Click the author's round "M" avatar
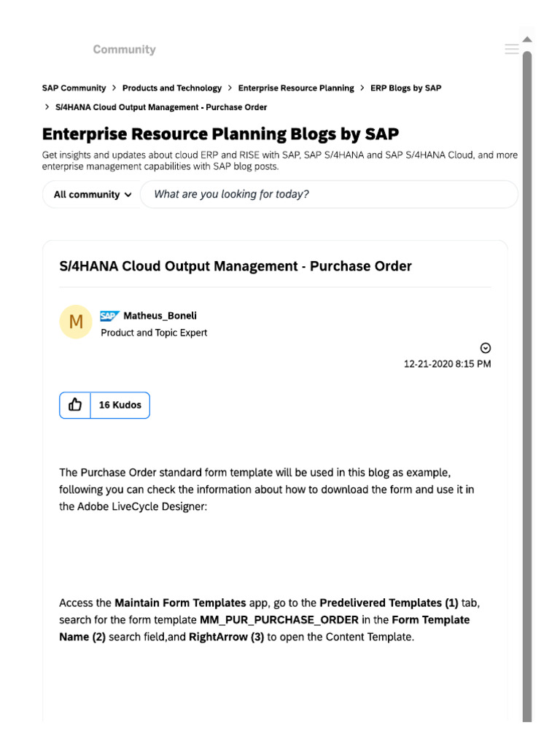560x747 pixels. coord(76,322)
